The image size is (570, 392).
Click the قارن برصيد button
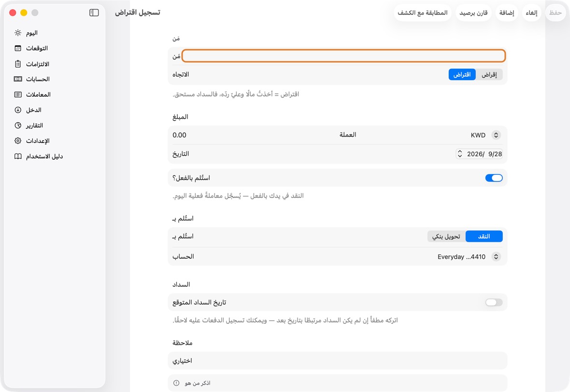(473, 13)
